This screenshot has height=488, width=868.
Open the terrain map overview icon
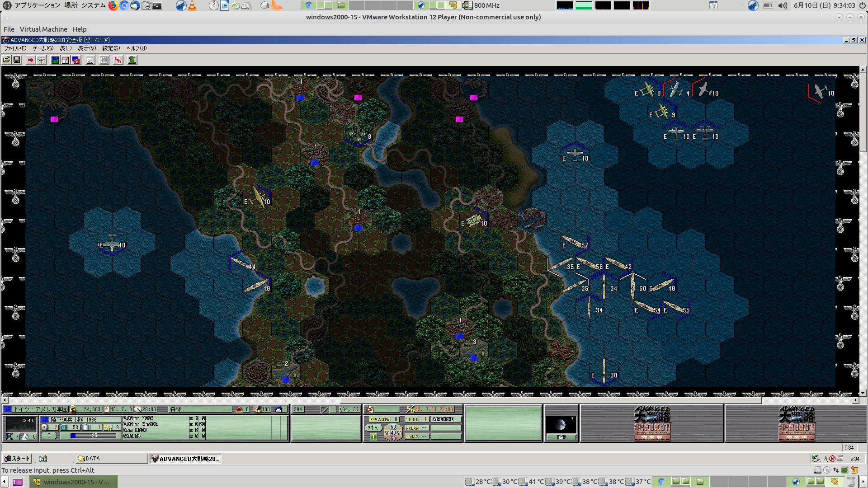[x=55, y=60]
